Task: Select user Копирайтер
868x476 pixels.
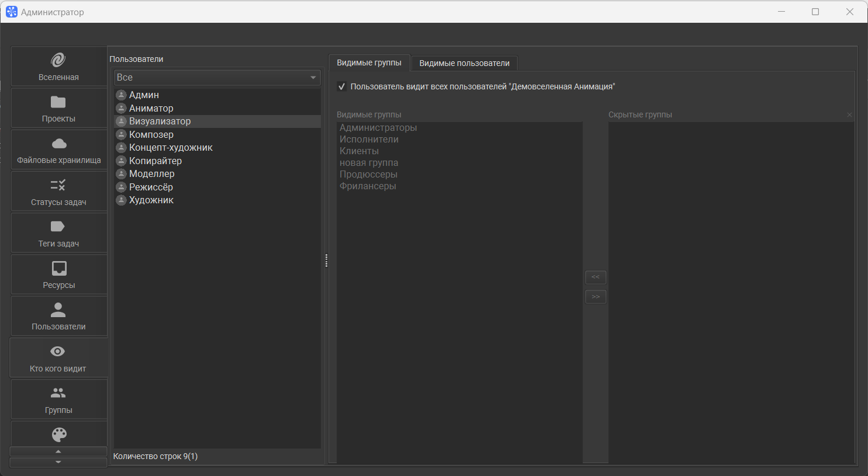Action: (x=217, y=161)
